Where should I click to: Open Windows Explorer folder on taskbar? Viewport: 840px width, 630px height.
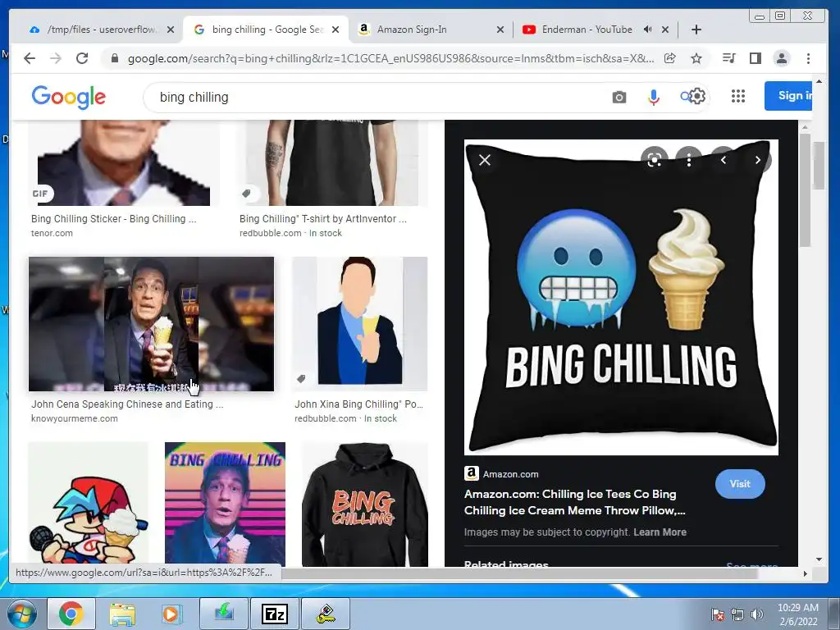122,614
